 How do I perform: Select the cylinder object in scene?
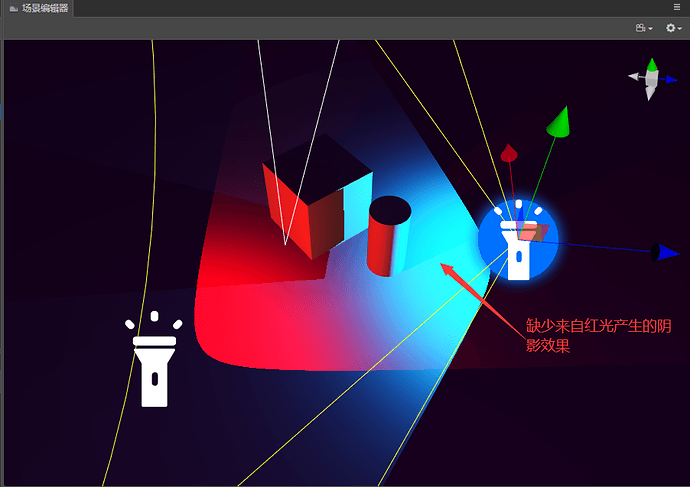(389, 236)
